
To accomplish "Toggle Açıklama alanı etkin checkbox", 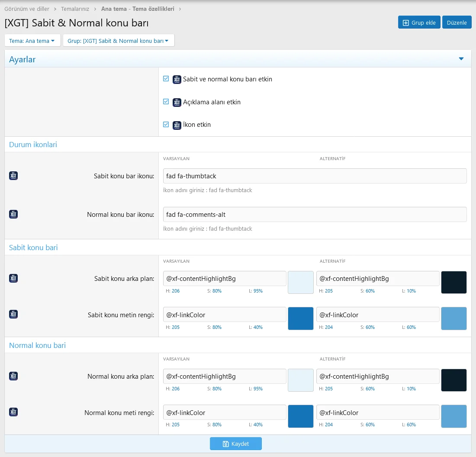I will click(x=166, y=102).
